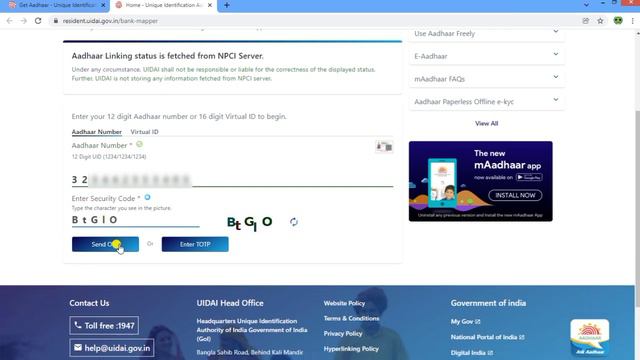Select the Aadhaar Number tab

click(x=97, y=132)
